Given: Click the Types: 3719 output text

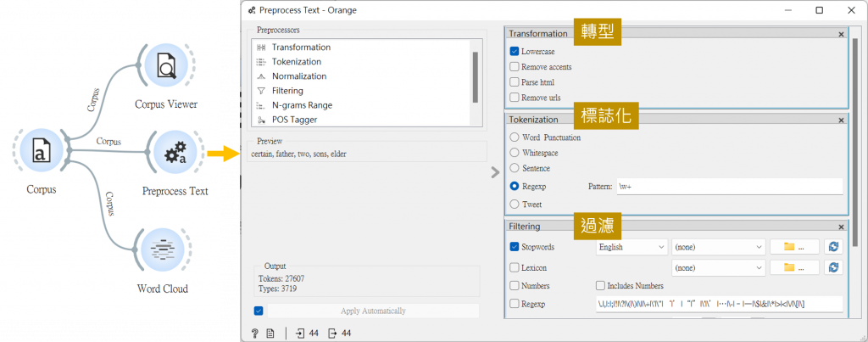Looking at the screenshot, I should pyautogui.click(x=278, y=289).
